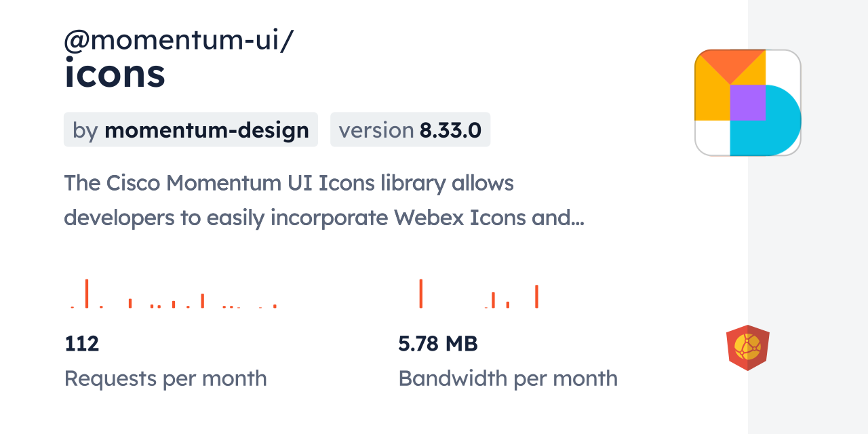The height and width of the screenshot is (434, 868).
Task: Click the red jsDelivr shield logo
Action: [747, 348]
